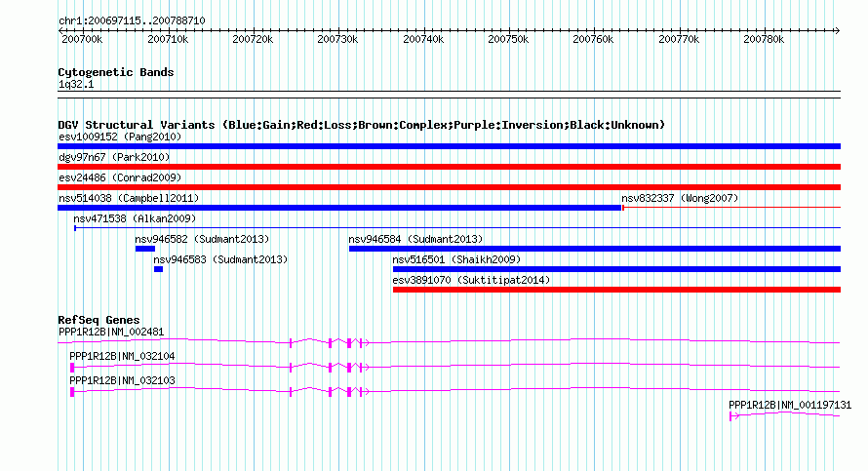Click the nsv832337 (Wong2007) thin red line
This screenshot has width=868, height=471.
pyautogui.click(x=731, y=208)
